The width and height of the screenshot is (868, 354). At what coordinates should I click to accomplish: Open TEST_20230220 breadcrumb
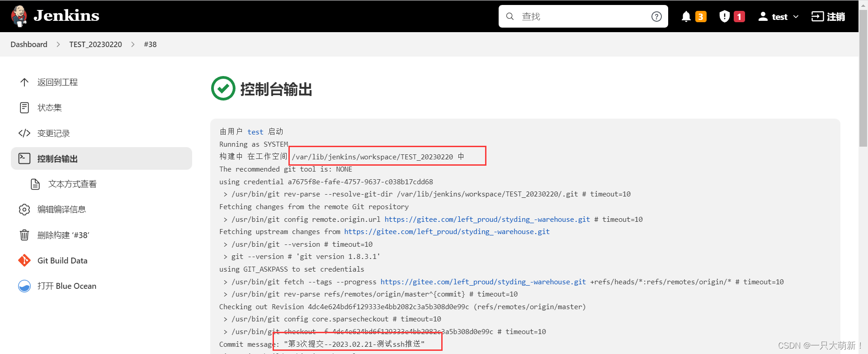coord(95,44)
